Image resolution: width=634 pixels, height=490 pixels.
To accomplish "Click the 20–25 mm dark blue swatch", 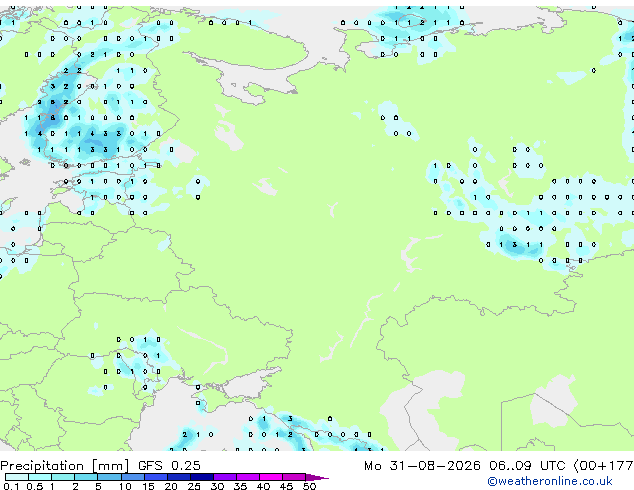I will pos(178,477).
